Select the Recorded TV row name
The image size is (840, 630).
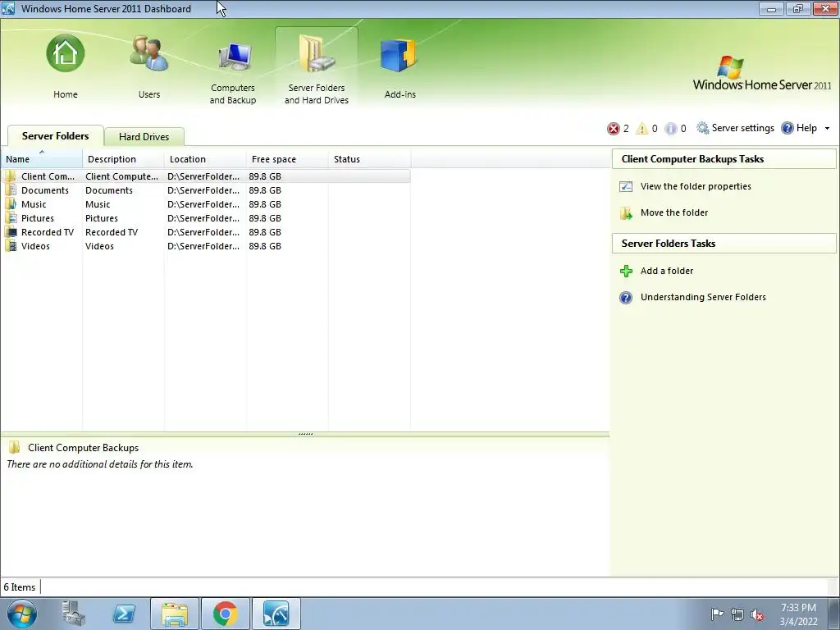(48, 232)
